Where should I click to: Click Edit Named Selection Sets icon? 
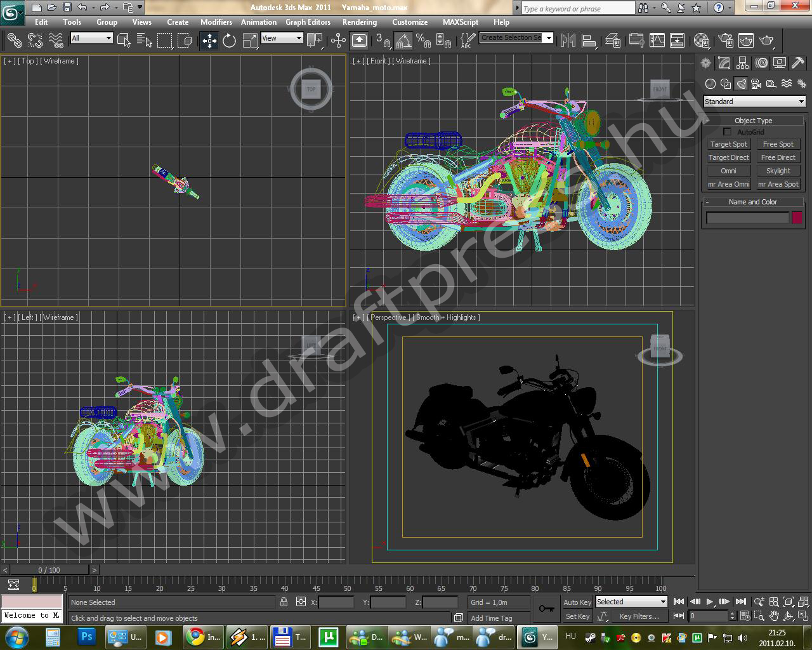[466, 41]
